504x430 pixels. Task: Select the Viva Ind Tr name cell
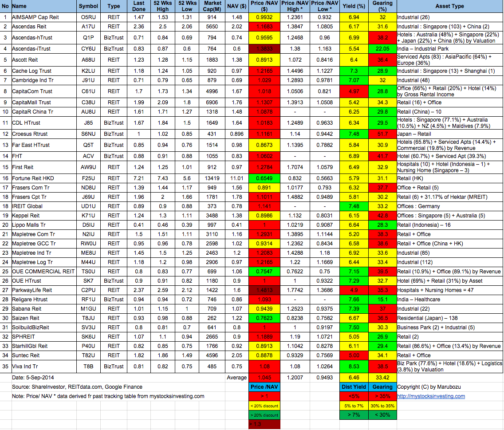[x=44, y=367]
